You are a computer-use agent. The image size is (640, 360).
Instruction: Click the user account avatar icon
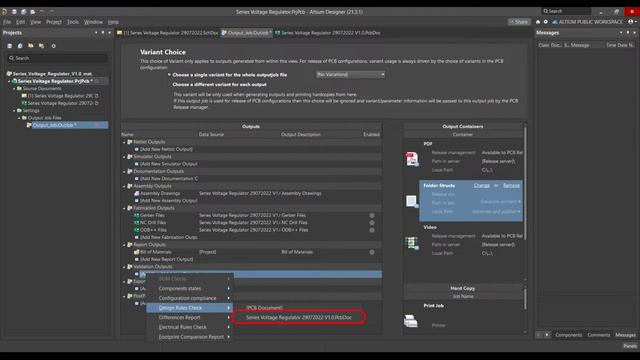631,22
